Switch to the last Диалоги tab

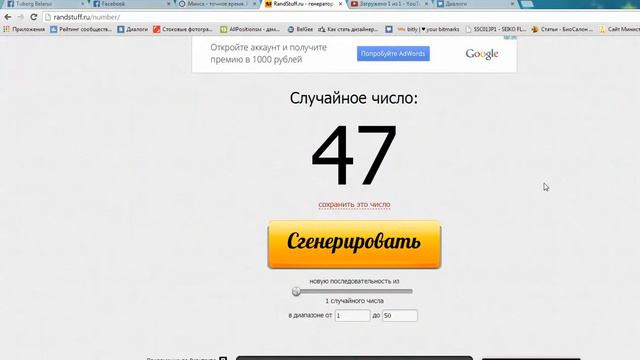(x=473, y=4)
